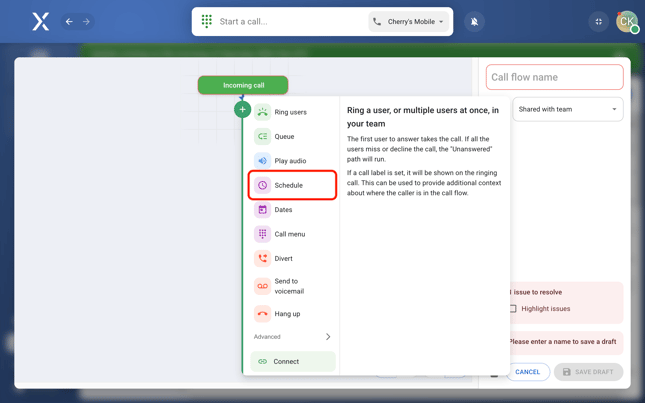Select the Hang up option
Image resolution: width=645 pixels, height=403 pixels.
point(292,314)
